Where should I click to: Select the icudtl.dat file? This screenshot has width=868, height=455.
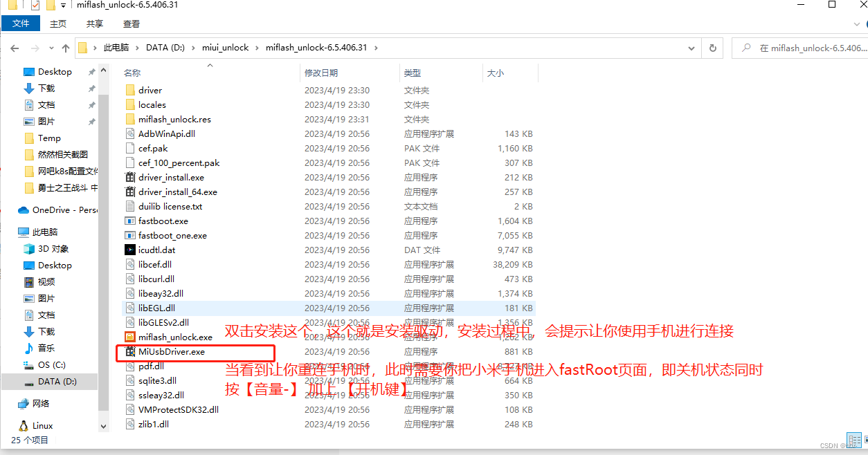pyautogui.click(x=156, y=250)
